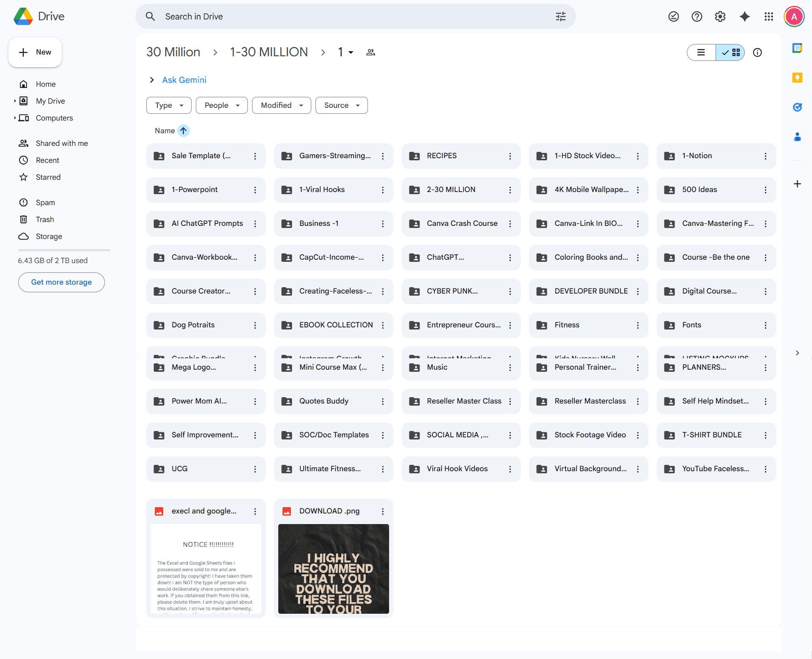This screenshot has height=659, width=812.
Task: Open the Trash section in the sidebar
Action: coord(45,220)
